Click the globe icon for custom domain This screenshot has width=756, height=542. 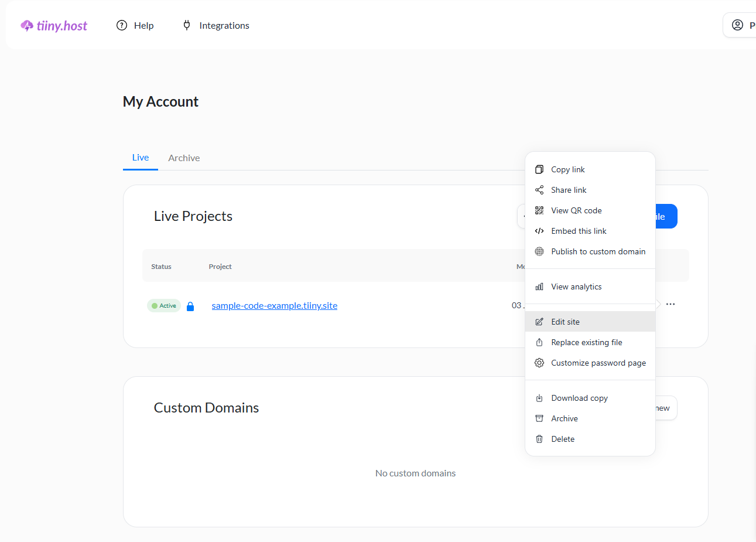(x=539, y=251)
